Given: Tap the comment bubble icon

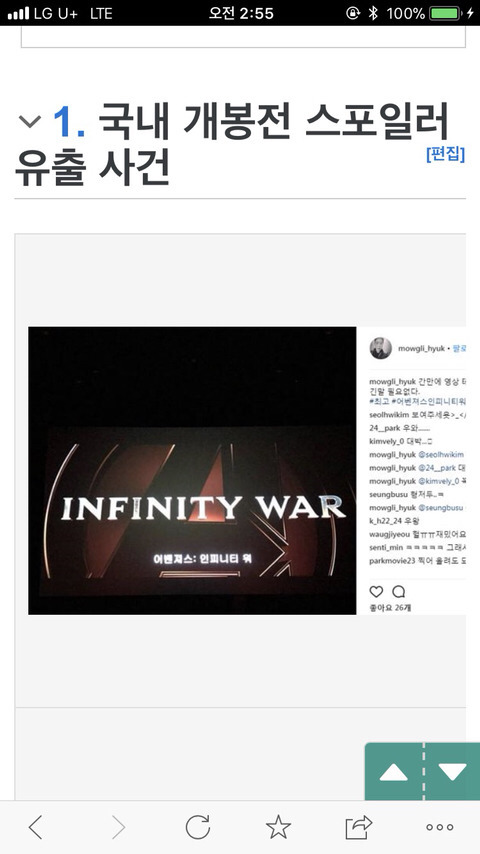Looking at the screenshot, I should point(399,591).
